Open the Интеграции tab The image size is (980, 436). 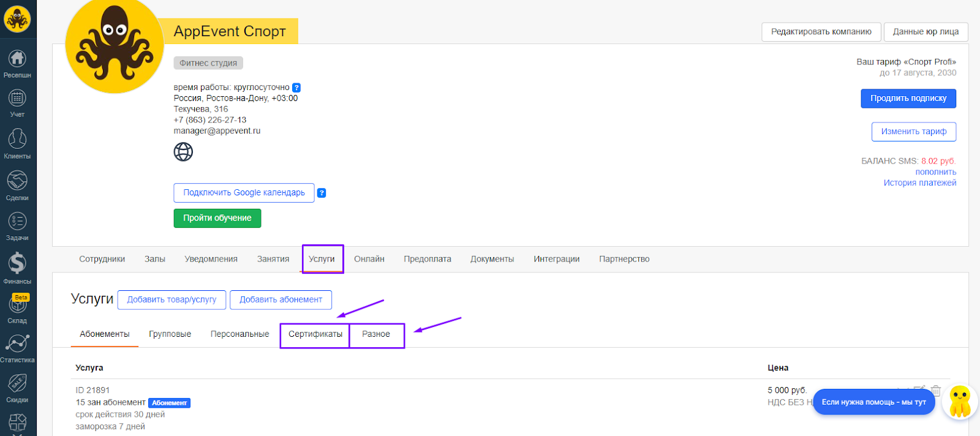click(556, 259)
